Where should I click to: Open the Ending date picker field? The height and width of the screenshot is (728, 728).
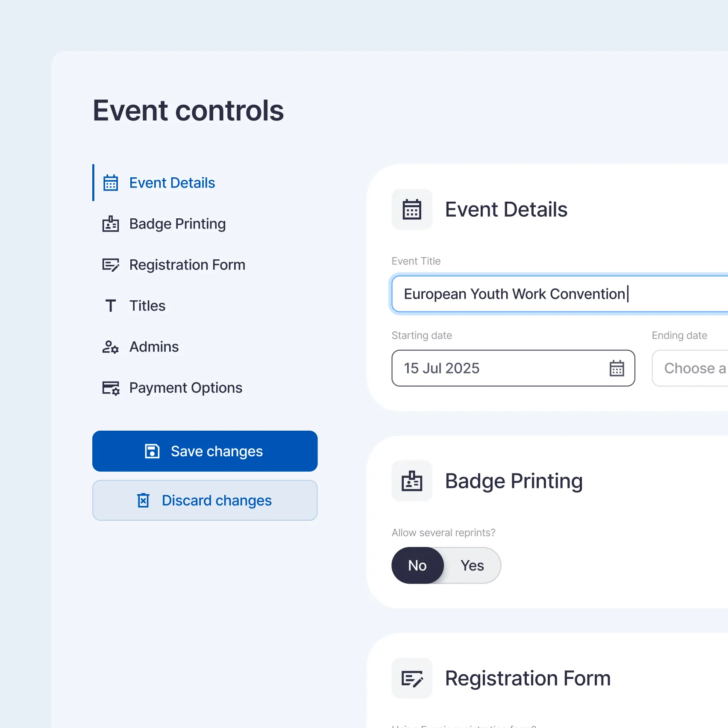(x=690, y=368)
